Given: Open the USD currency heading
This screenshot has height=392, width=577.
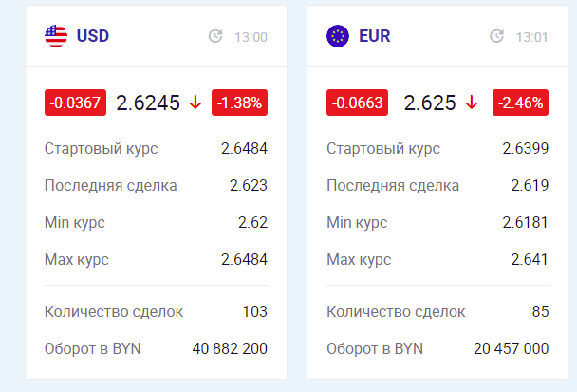Looking at the screenshot, I should [x=93, y=36].
